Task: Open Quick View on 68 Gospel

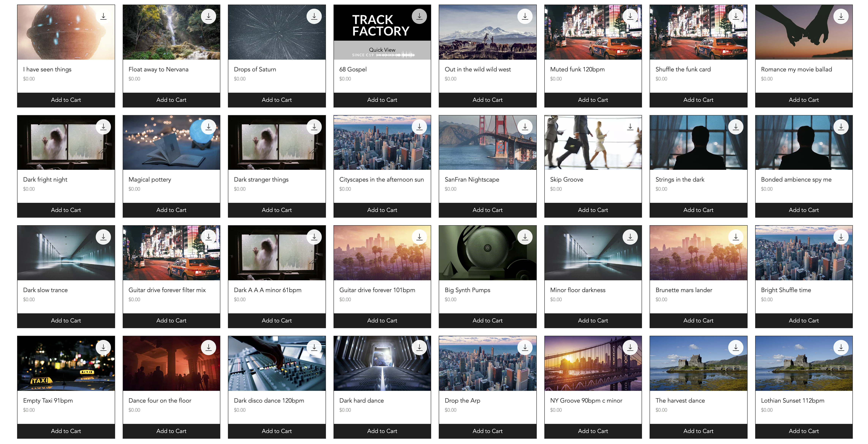Action: (382, 50)
